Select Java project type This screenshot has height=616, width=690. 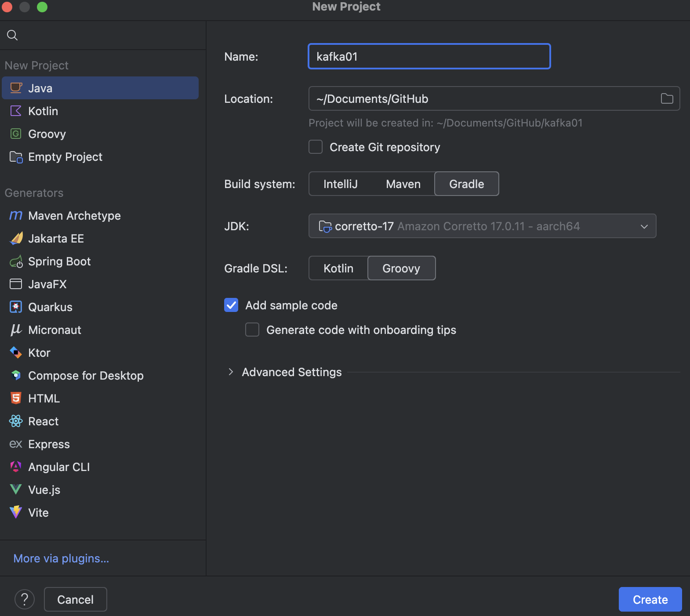pos(100,88)
